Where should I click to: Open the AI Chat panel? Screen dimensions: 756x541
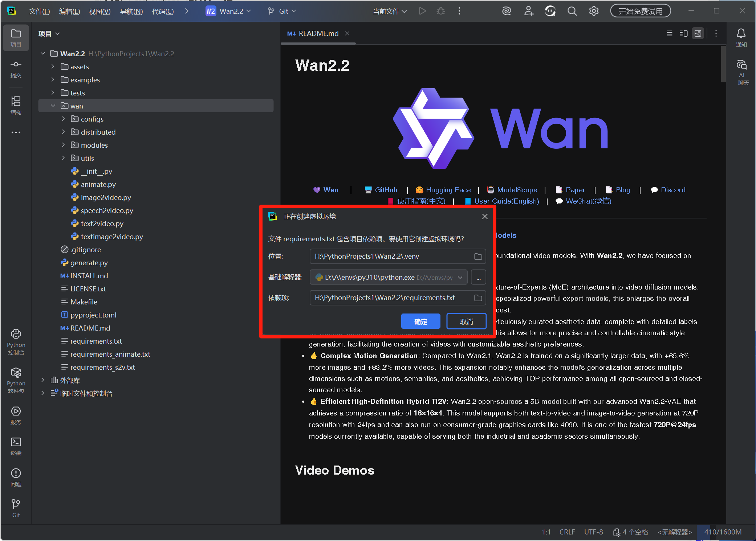coord(741,73)
